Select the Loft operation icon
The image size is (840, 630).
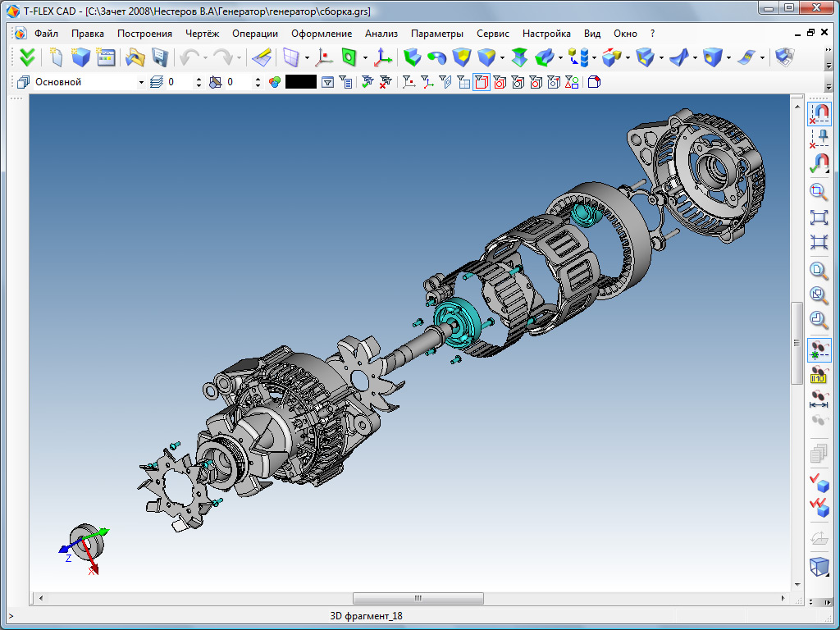pos(519,57)
